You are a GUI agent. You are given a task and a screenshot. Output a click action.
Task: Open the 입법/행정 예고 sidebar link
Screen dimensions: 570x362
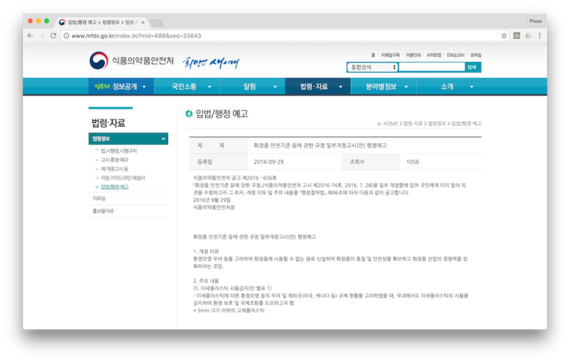tap(115, 187)
